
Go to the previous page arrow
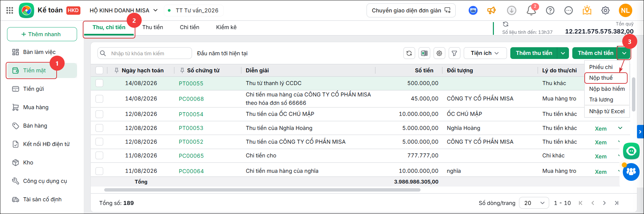click(x=593, y=203)
